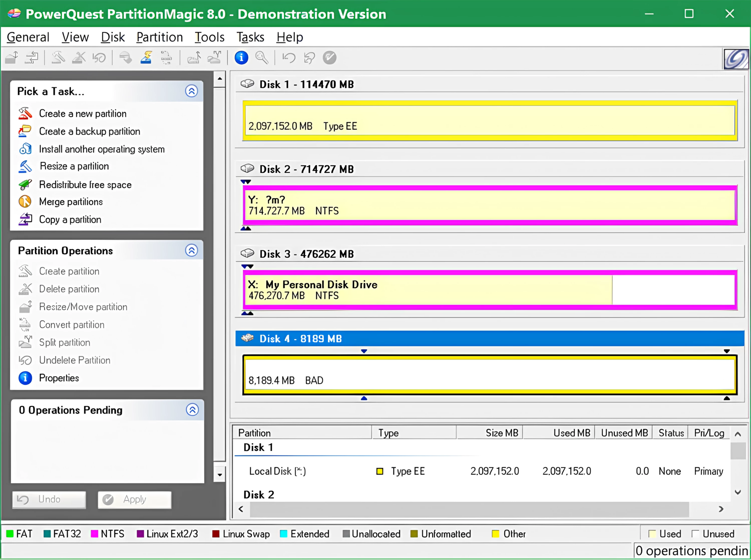Select the Resize/Move partition toolbar icon
751x560 pixels.
11,58
